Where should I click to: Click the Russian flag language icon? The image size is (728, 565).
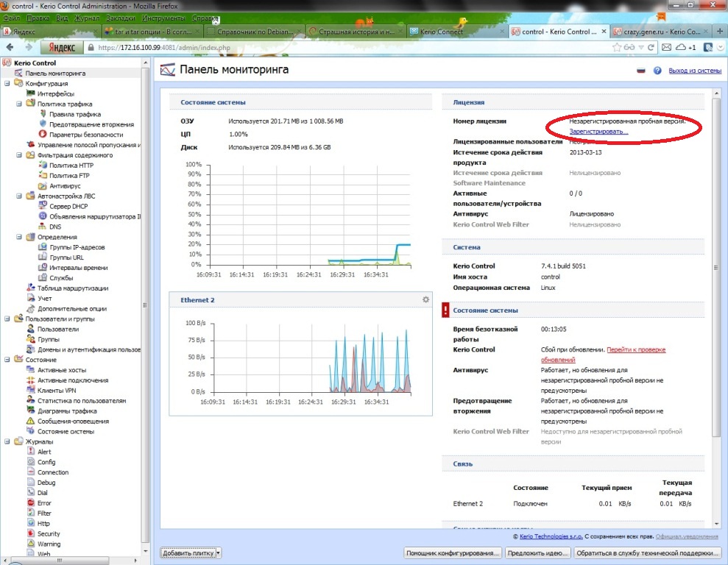click(x=640, y=71)
